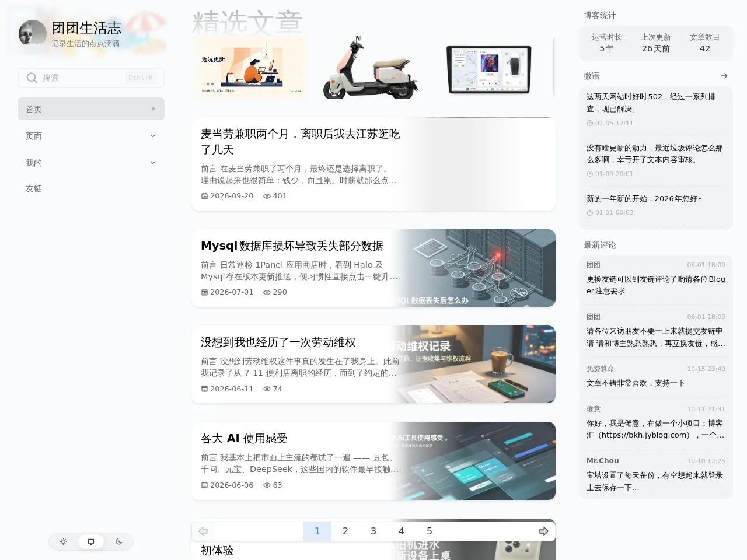Open the 首页 sidebar item

click(x=91, y=109)
